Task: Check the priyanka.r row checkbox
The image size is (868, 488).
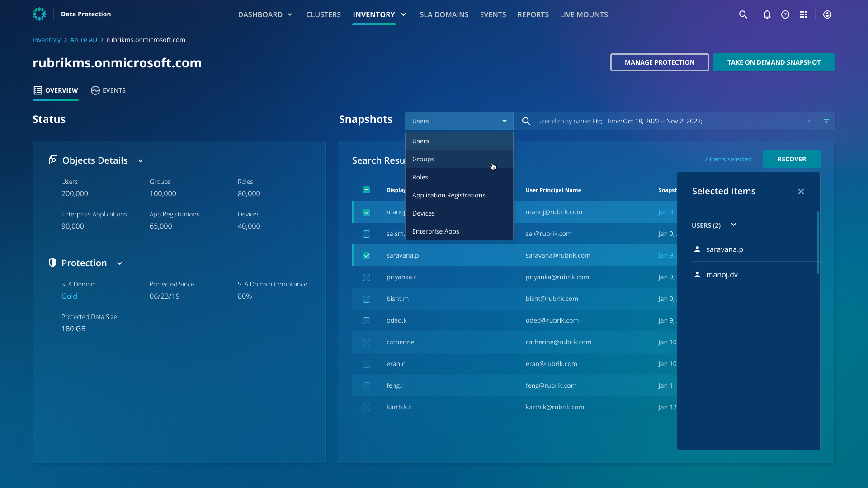Action: 367,277
